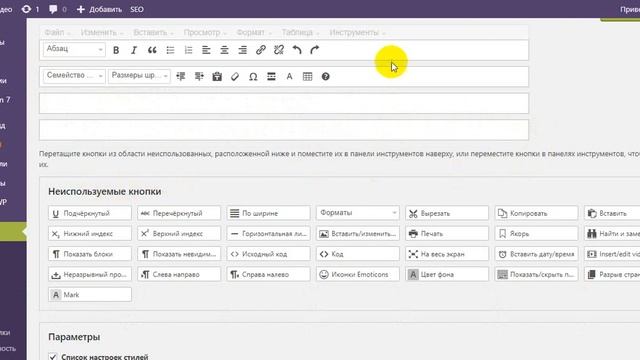Image resolution: width=640 pixels, height=360 pixels.
Task: Select the Нижний индекс button
Action: point(90,233)
